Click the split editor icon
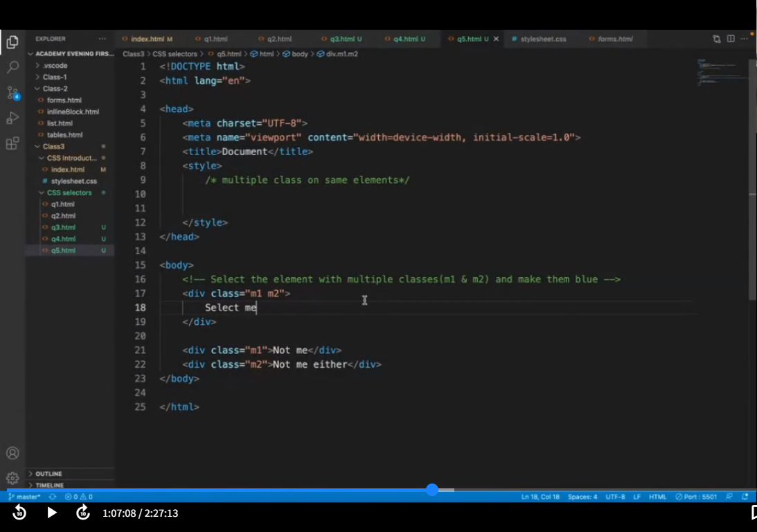This screenshot has width=757, height=532. pos(731,39)
